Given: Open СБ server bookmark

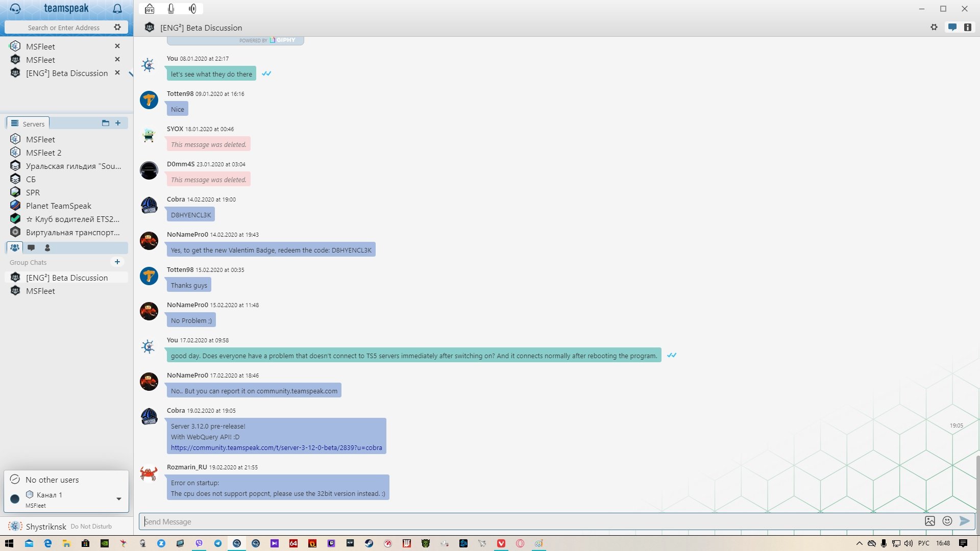Looking at the screenshot, I should 66,179.
